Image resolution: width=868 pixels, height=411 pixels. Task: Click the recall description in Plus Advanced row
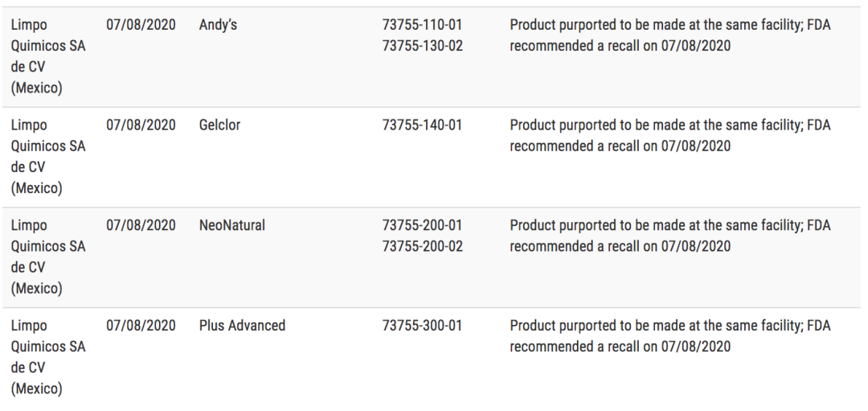(670, 336)
